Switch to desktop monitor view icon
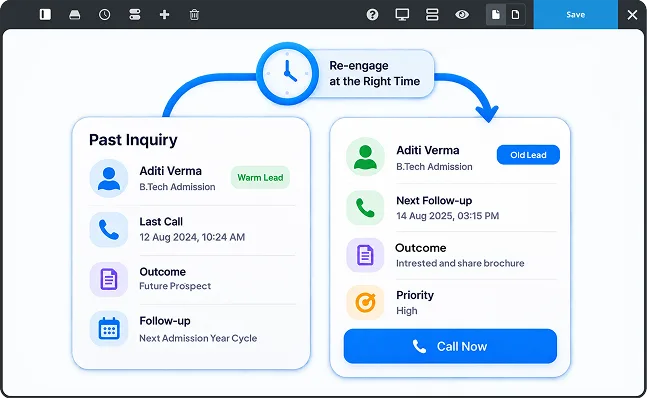Screen dimensions: 647x400 [402, 15]
